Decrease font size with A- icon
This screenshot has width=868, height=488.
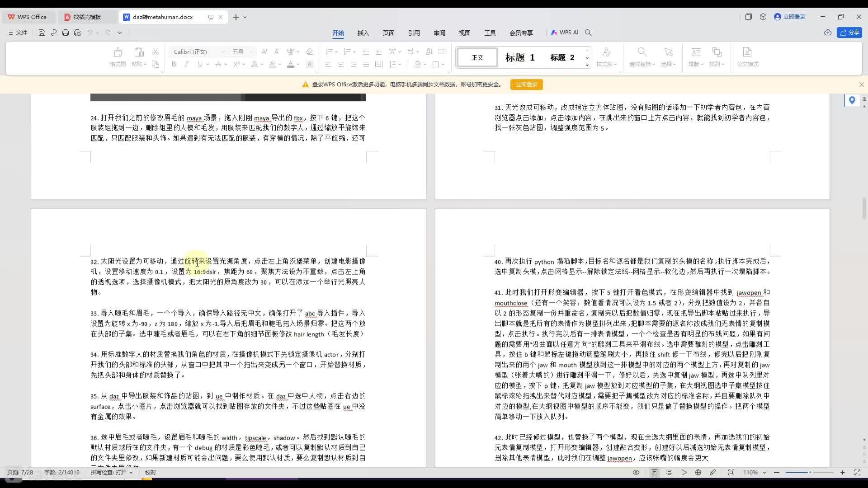coord(277,52)
